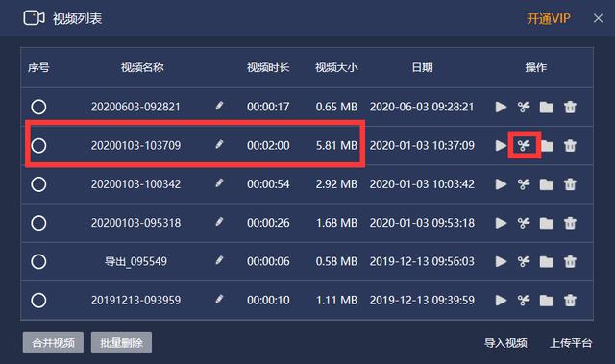Rename 20200103-095318 using pencil icon
Screen dimensions: 615x364
point(219,222)
